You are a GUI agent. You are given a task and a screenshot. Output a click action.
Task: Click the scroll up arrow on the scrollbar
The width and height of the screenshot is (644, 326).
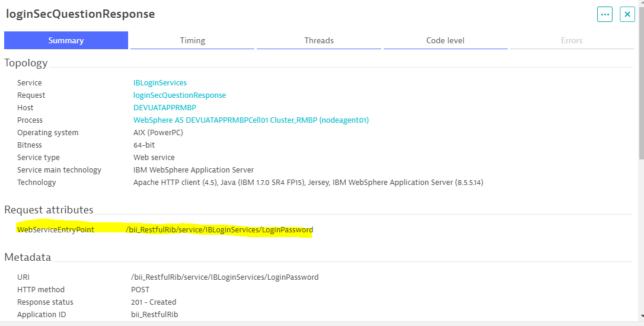click(x=641, y=4)
